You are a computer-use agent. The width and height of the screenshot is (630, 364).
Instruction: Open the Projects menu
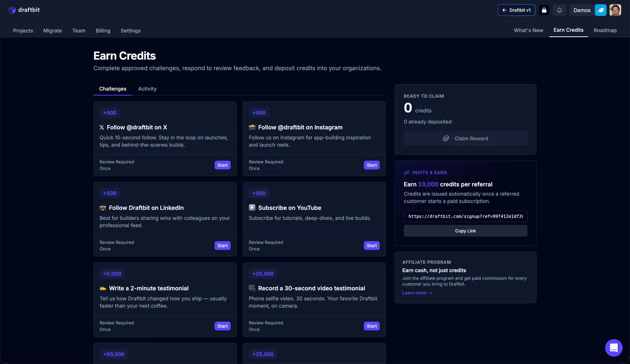23,31
